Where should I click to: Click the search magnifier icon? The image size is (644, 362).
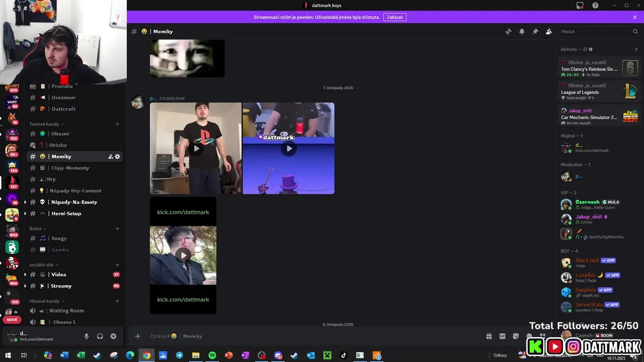coord(635,31)
